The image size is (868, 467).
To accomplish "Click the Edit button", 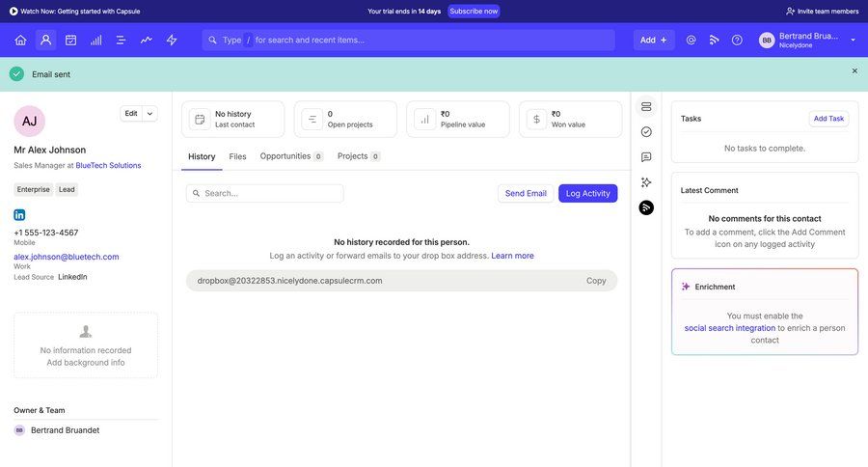I will [131, 114].
